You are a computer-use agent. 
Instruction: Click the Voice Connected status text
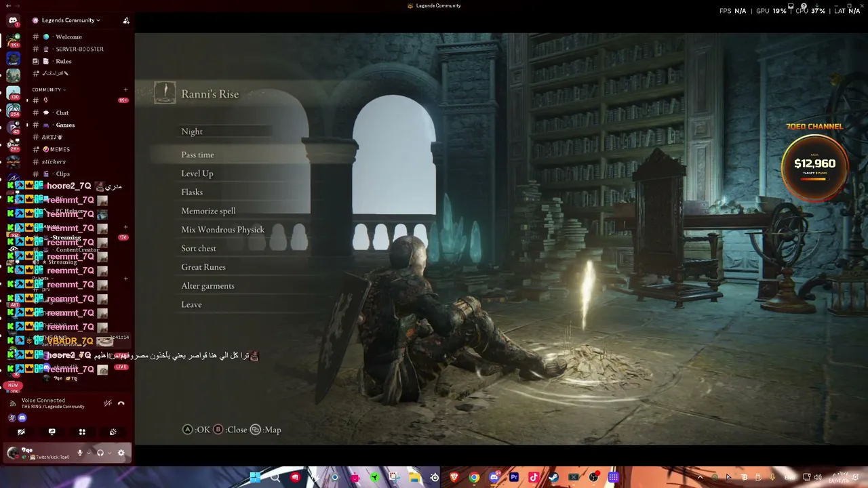[x=43, y=400]
